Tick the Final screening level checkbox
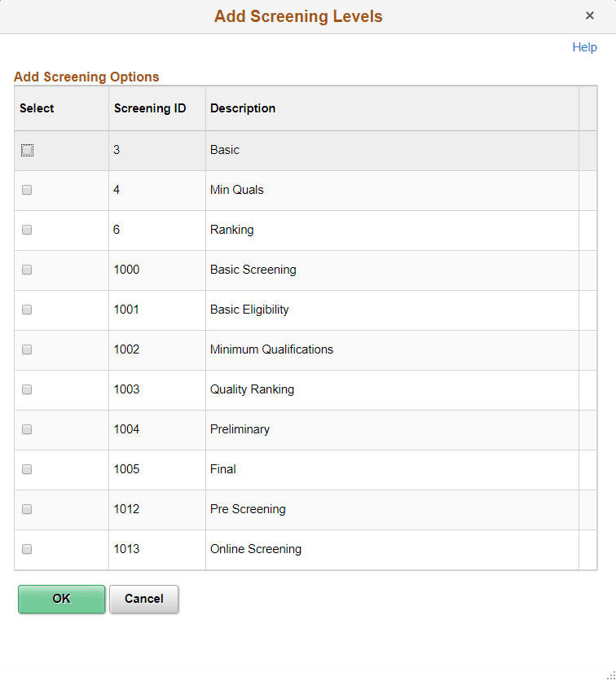Viewport: 616px width, 681px height. [27, 469]
